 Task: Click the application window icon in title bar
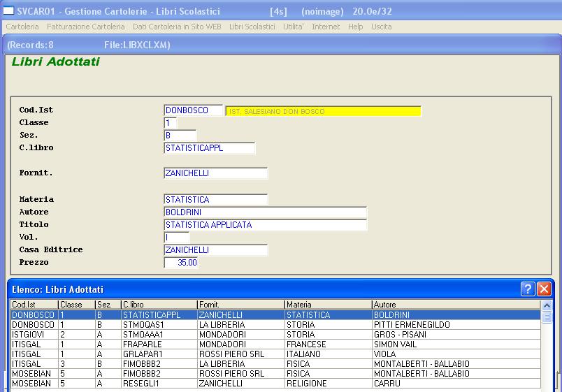tap(8, 10)
